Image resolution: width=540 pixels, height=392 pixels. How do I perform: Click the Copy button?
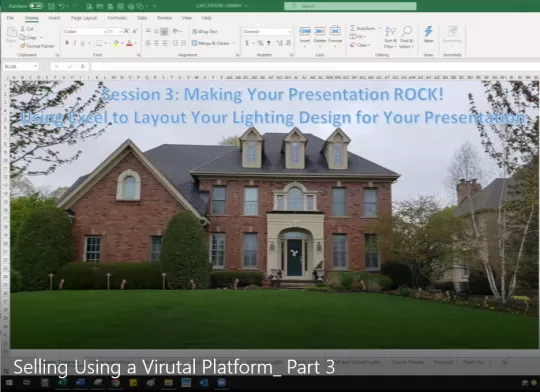pyautogui.click(x=29, y=37)
